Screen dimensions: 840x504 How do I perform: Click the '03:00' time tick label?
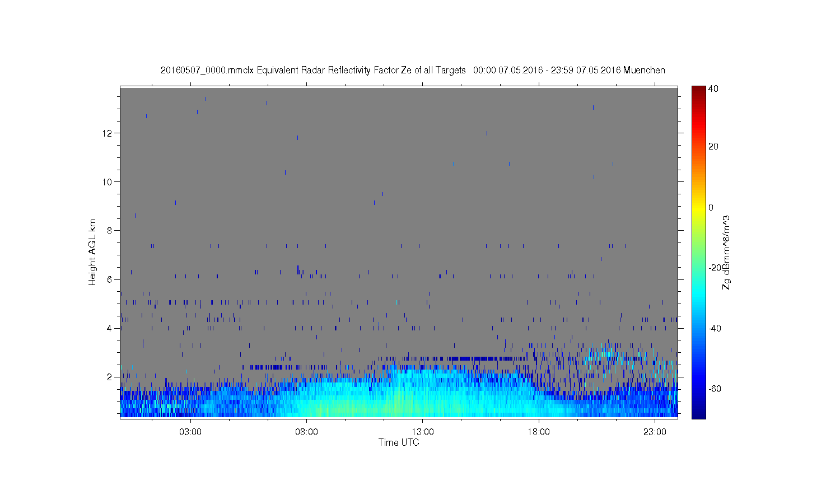190,432
